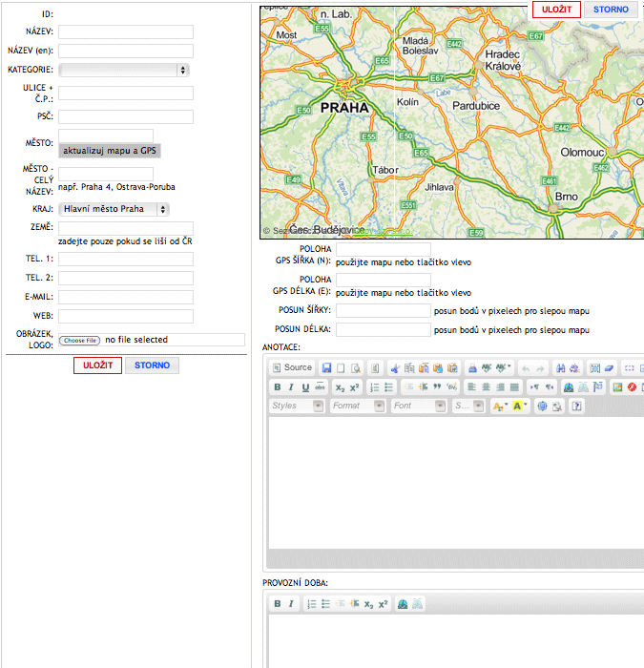
Task: Click the Anchor flag icon
Action: (598, 387)
